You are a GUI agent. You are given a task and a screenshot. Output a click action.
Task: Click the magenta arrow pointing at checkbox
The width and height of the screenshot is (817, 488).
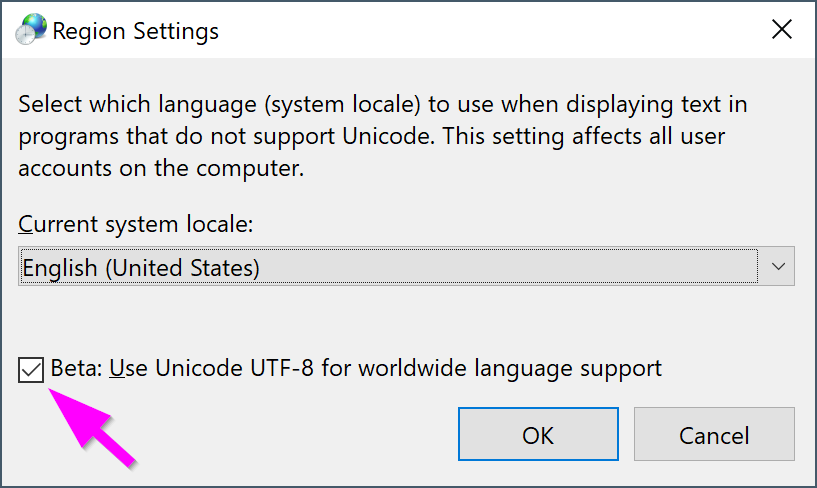pos(91,427)
